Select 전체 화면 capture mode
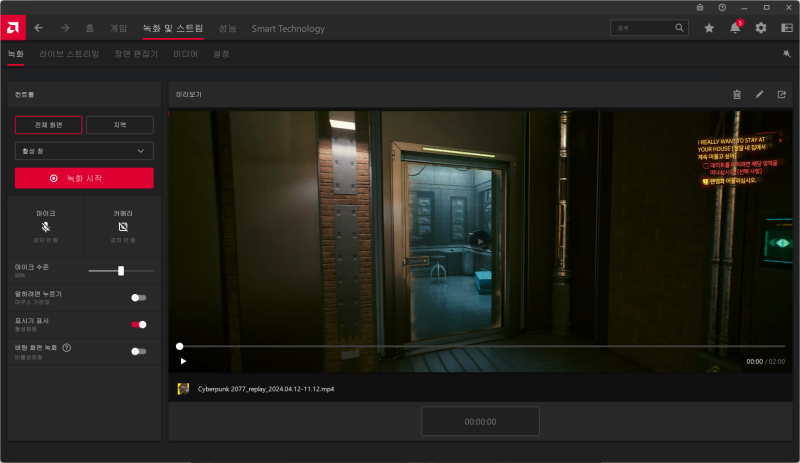This screenshot has width=800, height=463. (x=48, y=125)
